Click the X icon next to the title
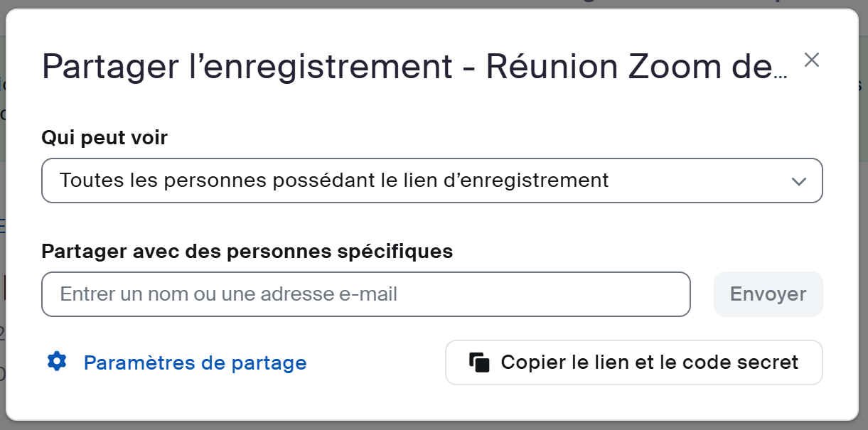 coord(811,60)
